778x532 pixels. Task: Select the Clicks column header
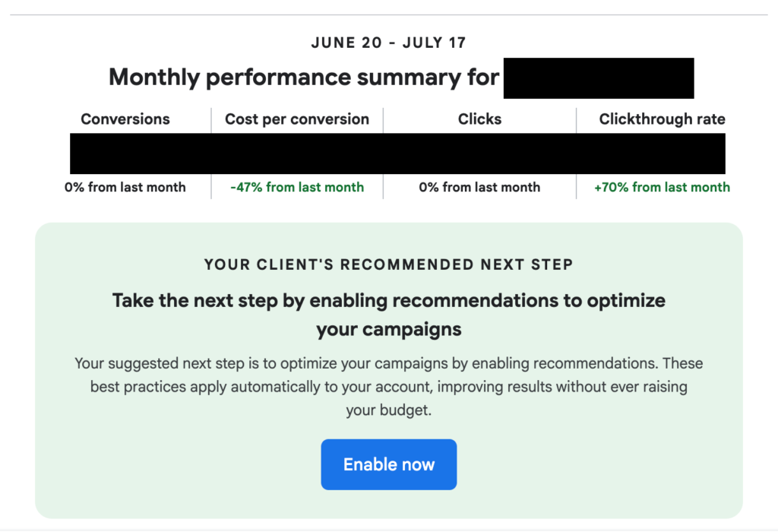pyautogui.click(x=479, y=119)
